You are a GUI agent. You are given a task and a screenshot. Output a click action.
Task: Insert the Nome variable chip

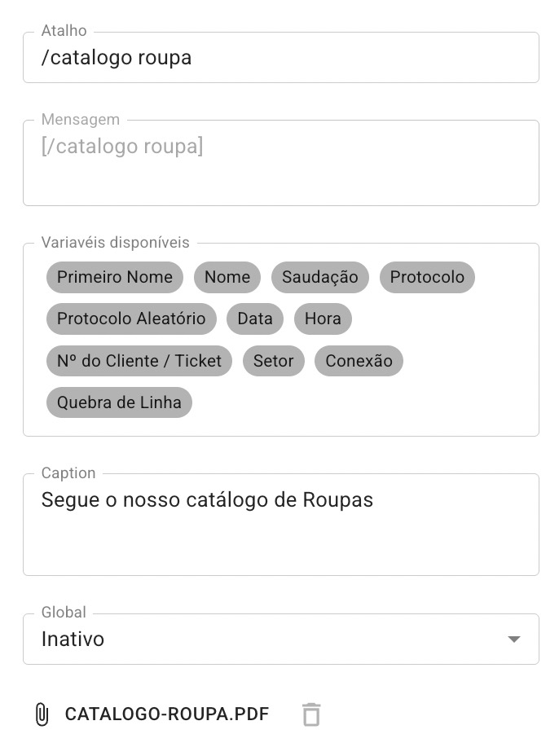[x=227, y=277]
